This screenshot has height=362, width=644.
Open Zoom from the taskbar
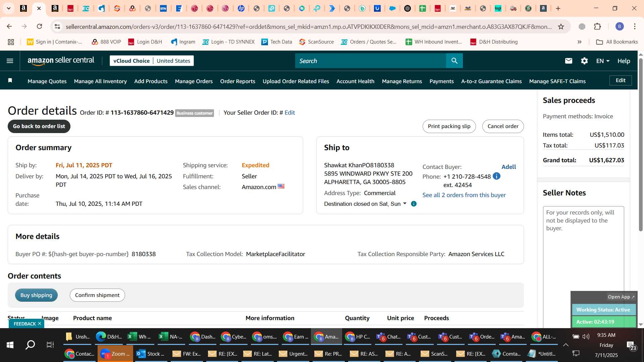point(115,354)
